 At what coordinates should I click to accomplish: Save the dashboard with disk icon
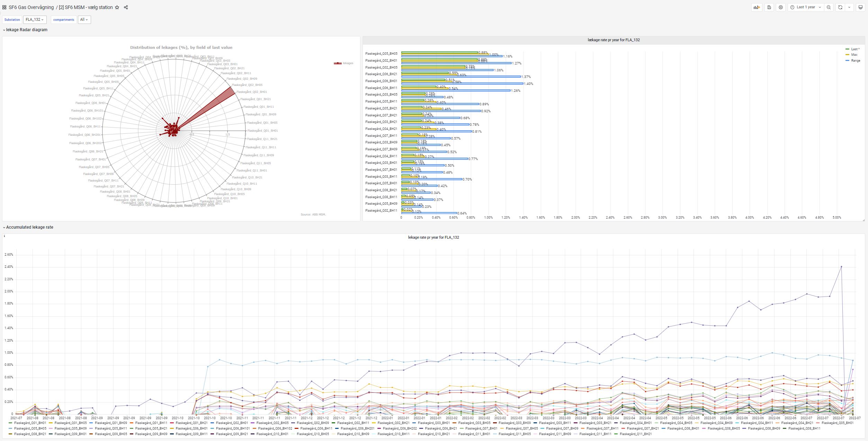coord(769,7)
